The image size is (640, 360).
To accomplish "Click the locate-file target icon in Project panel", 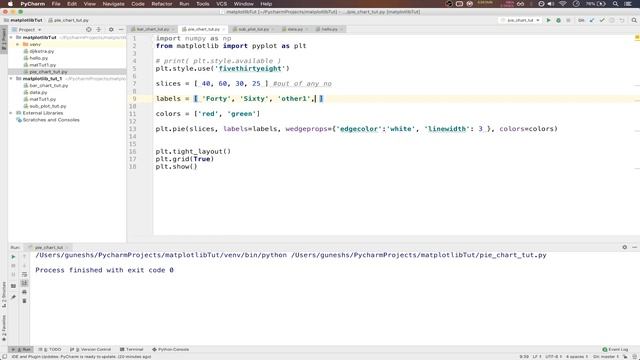I will point(89,29).
